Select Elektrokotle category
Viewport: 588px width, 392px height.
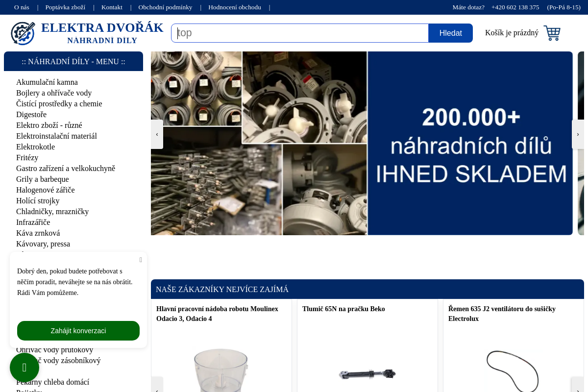point(35,147)
